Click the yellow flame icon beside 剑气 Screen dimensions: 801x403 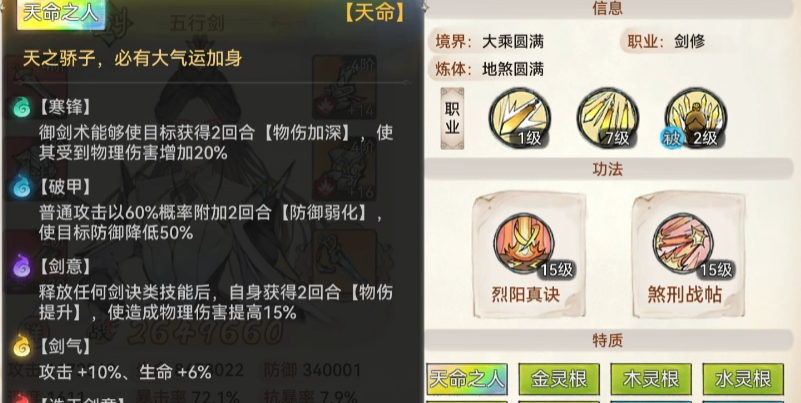pos(21,346)
